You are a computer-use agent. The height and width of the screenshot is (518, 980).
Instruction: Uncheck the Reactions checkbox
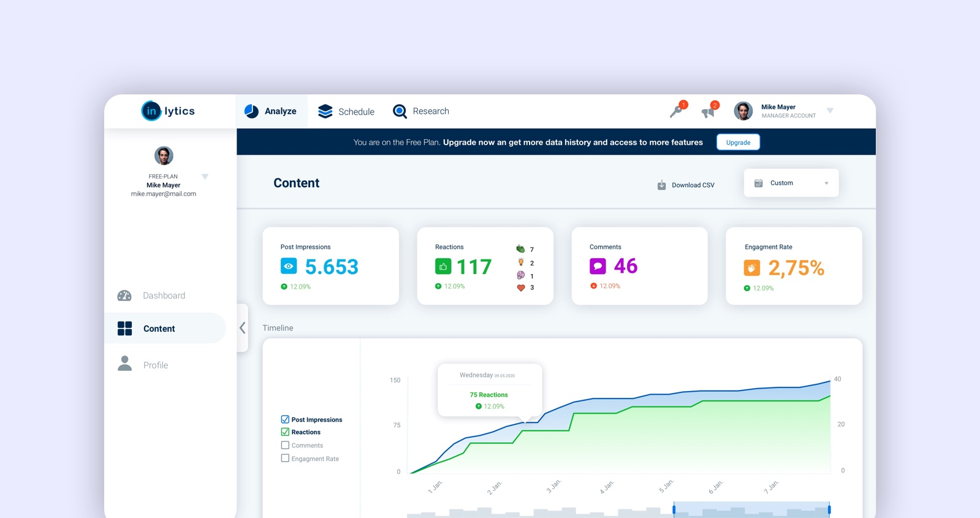285,432
